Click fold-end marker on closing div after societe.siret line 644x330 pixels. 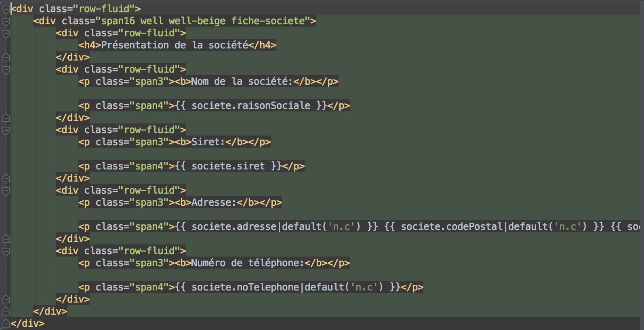point(6,178)
